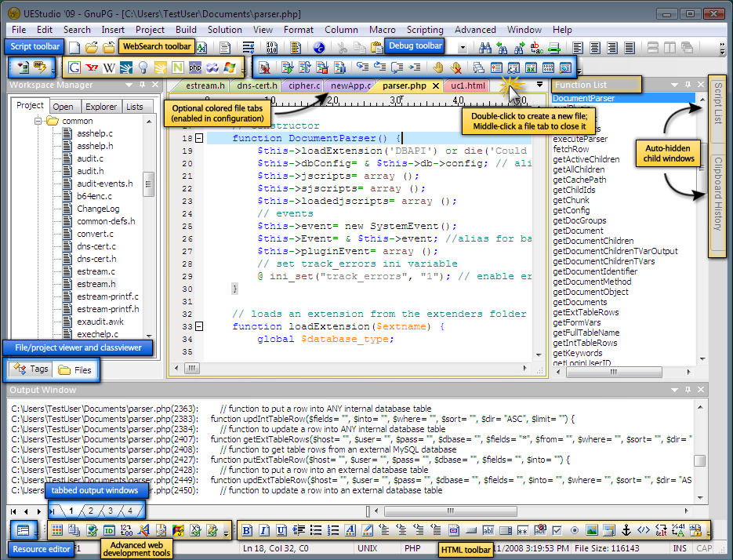
Task: Click the Replace 'abc' toolbar icon
Action: point(537,47)
